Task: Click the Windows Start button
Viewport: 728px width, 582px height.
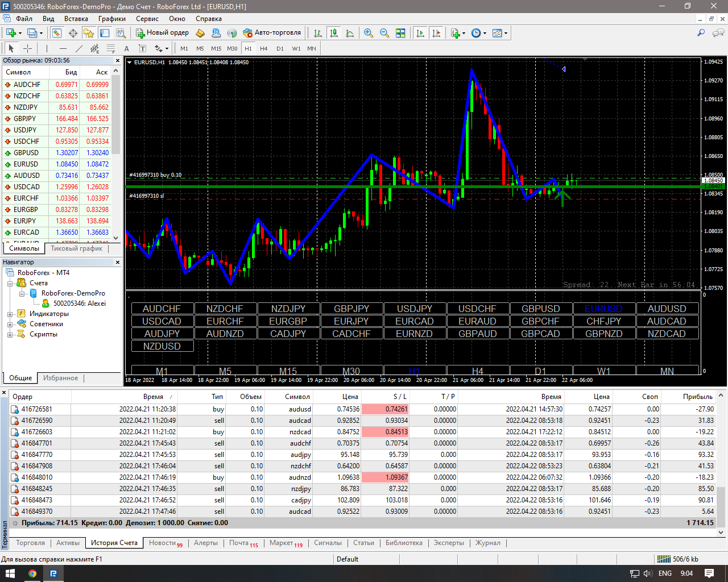Action: [x=11, y=573]
